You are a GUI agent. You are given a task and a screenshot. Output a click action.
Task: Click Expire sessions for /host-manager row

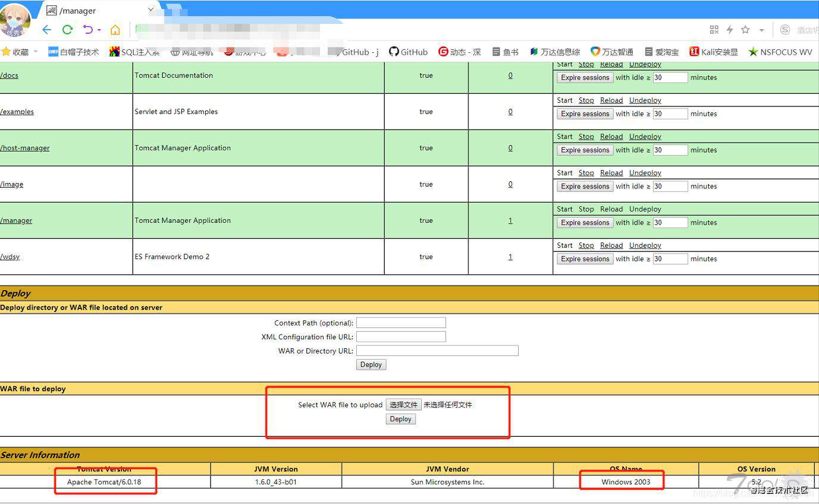click(585, 150)
